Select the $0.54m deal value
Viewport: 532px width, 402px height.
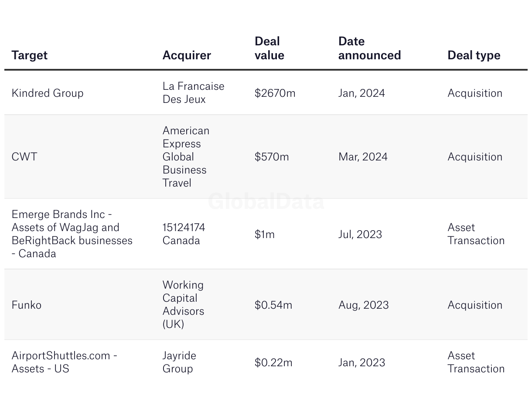273,305
